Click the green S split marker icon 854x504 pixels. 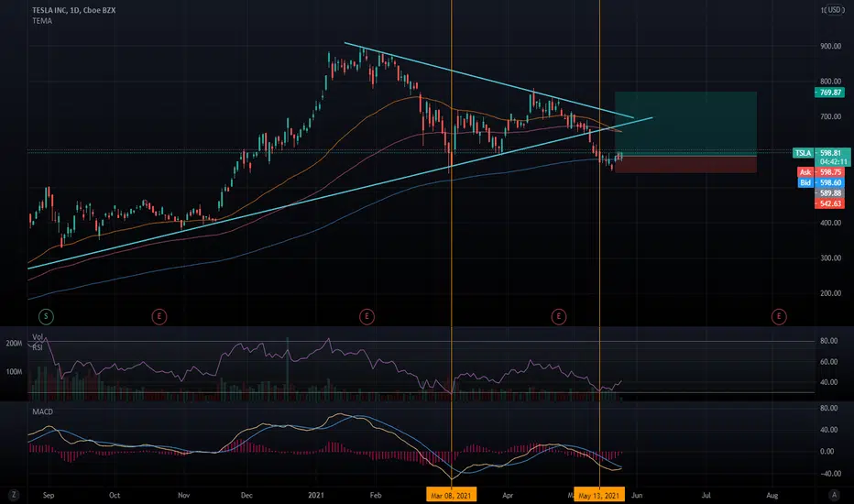47,316
